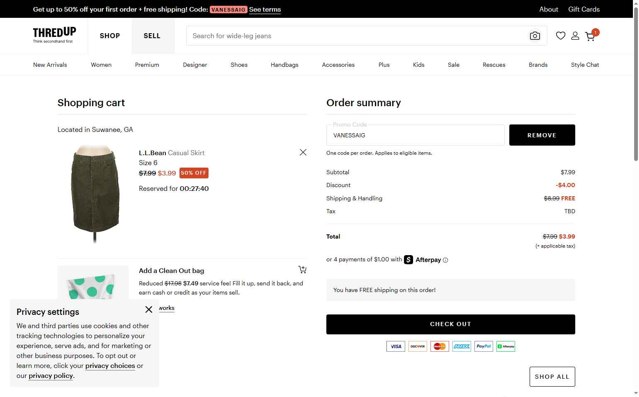Click the search input field
This screenshot has width=639, height=397.
[x=357, y=36]
